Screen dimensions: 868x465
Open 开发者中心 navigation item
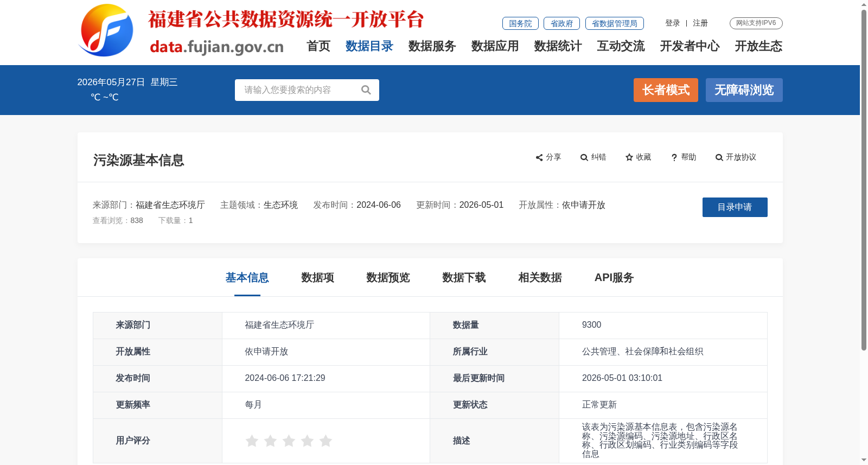[690, 46]
